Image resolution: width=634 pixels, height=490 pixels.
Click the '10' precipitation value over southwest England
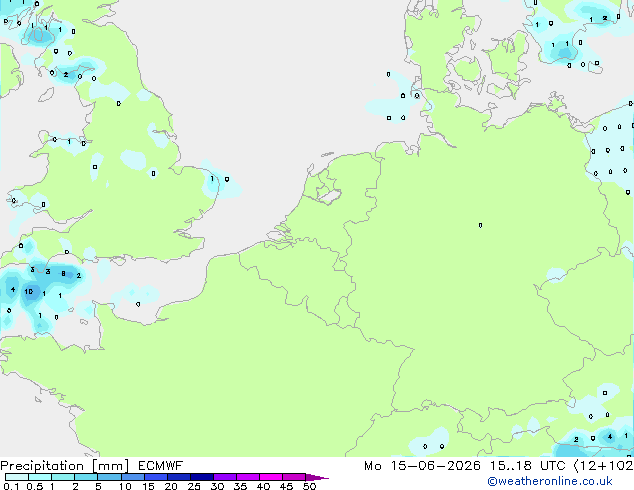(29, 291)
